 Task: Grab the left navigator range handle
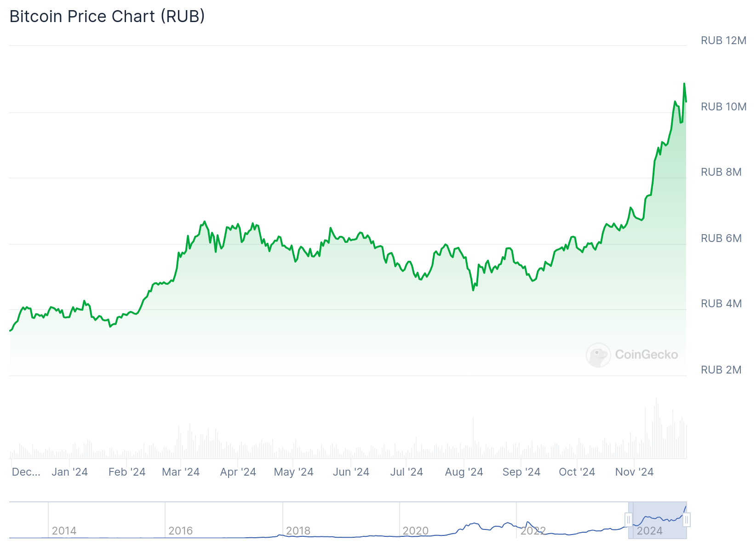(x=629, y=520)
